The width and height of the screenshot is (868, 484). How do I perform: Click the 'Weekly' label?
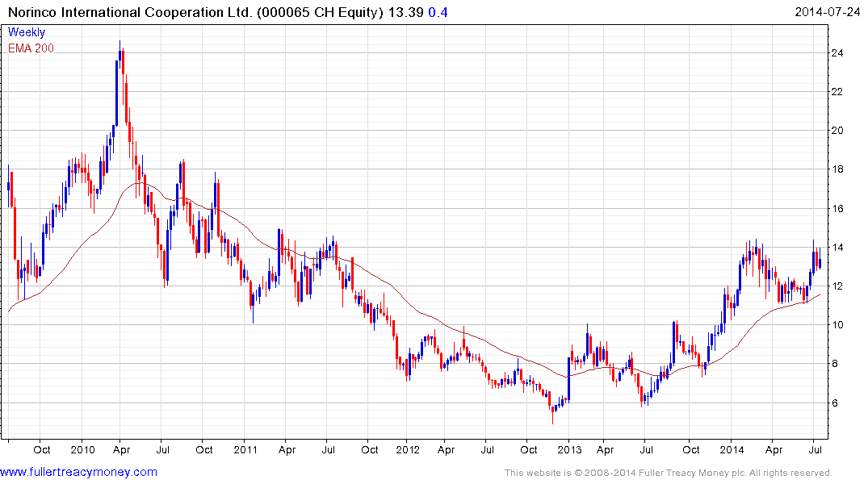coord(27,32)
